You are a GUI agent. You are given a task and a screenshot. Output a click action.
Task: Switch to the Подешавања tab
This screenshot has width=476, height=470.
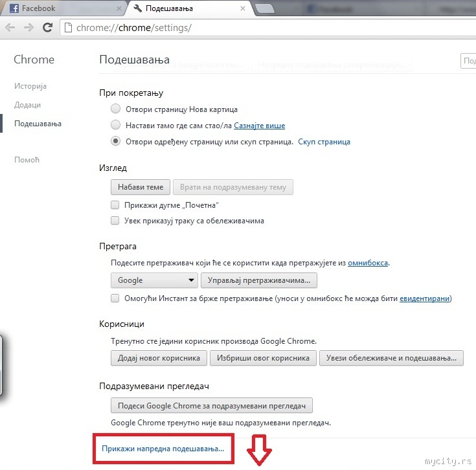coord(190,8)
